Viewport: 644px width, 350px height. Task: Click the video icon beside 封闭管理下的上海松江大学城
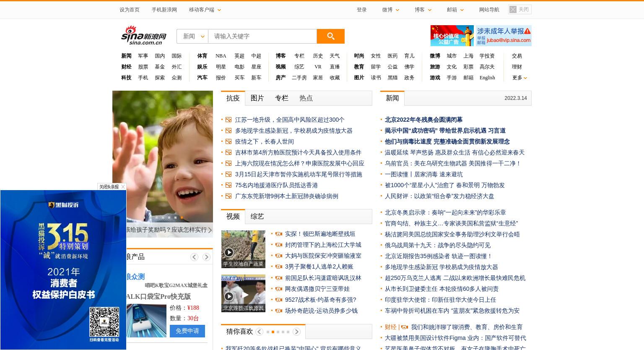coord(279,245)
